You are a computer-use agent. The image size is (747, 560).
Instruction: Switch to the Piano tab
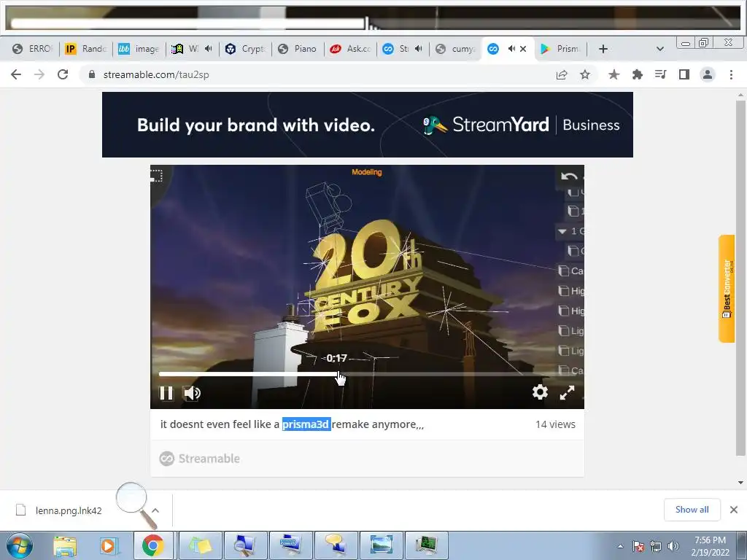pos(298,49)
